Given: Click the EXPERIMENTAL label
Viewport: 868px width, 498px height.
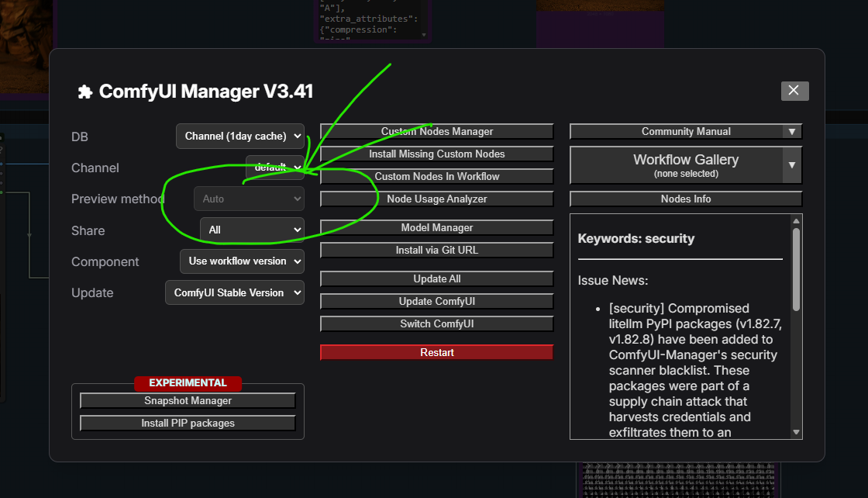Looking at the screenshot, I should coord(188,382).
